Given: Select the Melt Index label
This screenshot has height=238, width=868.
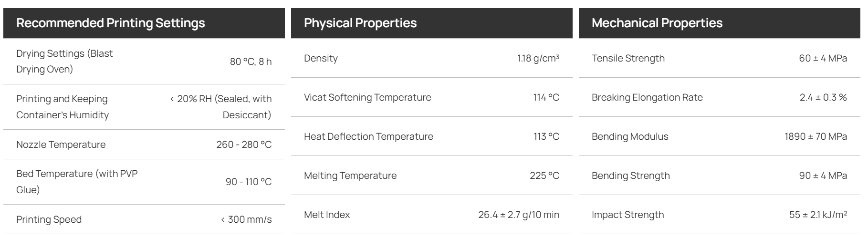Looking at the screenshot, I should pos(327,215).
